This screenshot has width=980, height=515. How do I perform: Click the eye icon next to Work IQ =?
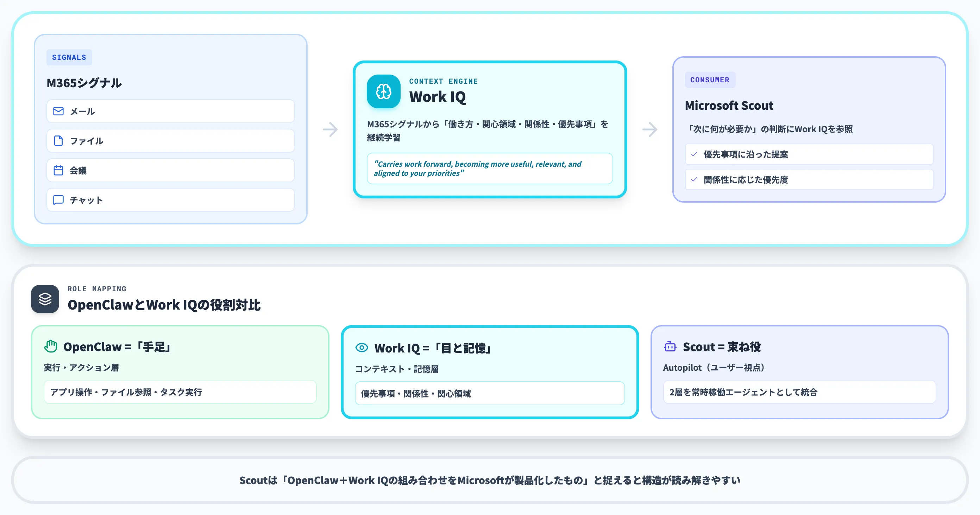(362, 348)
